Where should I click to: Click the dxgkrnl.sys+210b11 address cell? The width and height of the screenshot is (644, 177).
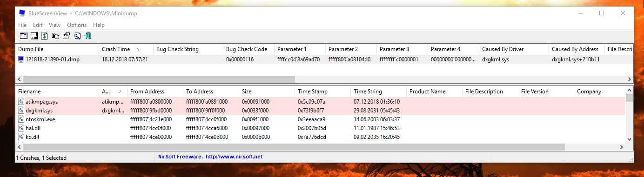(x=576, y=59)
